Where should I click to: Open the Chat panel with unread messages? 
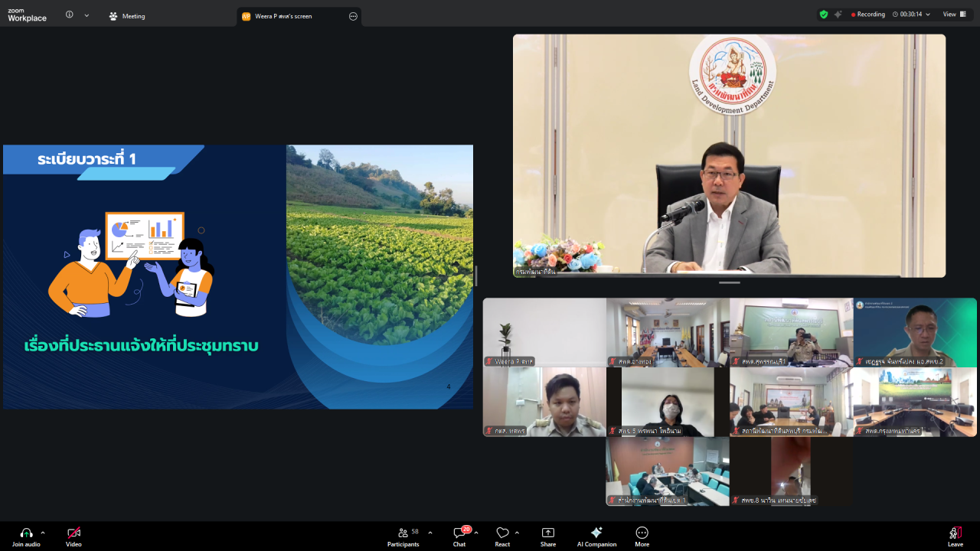tap(459, 533)
